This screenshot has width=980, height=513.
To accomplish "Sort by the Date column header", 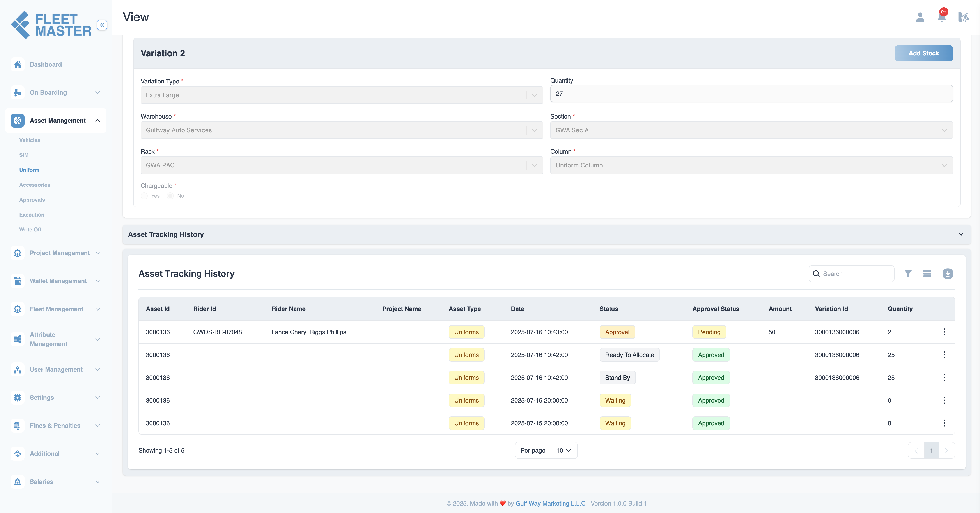I will (x=517, y=309).
